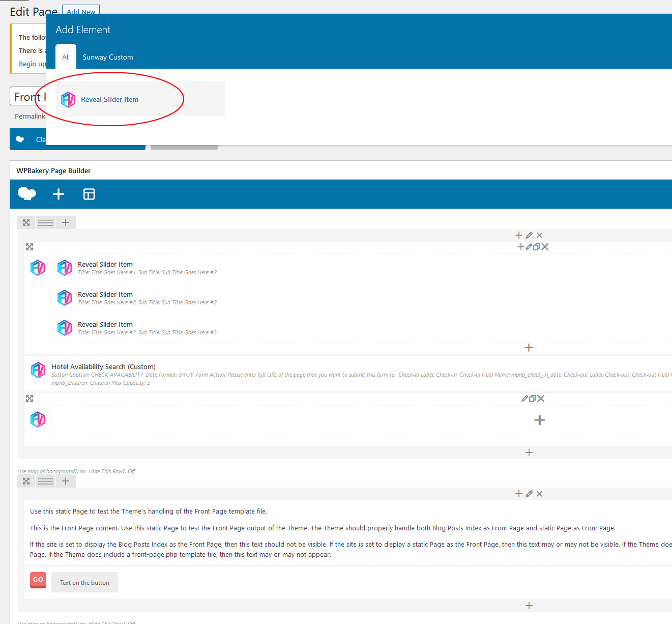
Task: Edit the first row's column using pencil icon
Action: (529, 235)
